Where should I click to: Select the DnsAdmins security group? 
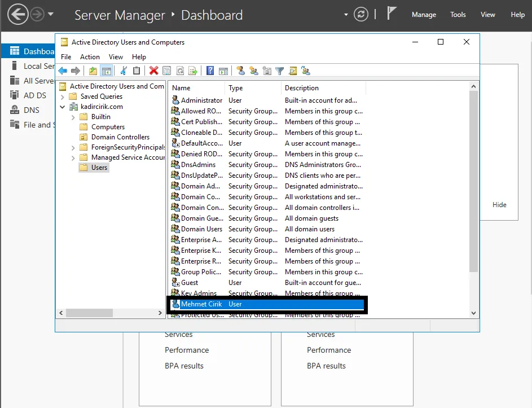(267, 165)
